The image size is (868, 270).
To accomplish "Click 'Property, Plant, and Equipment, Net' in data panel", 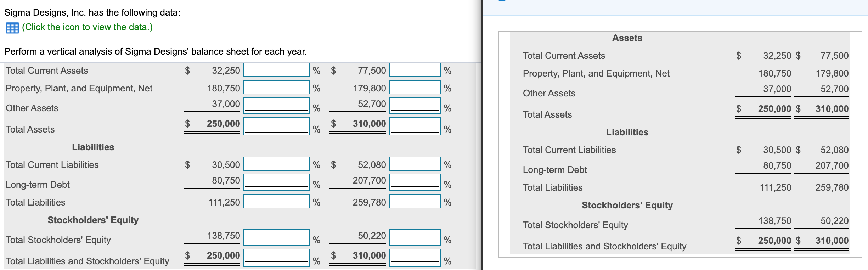I will pyautogui.click(x=596, y=73).
